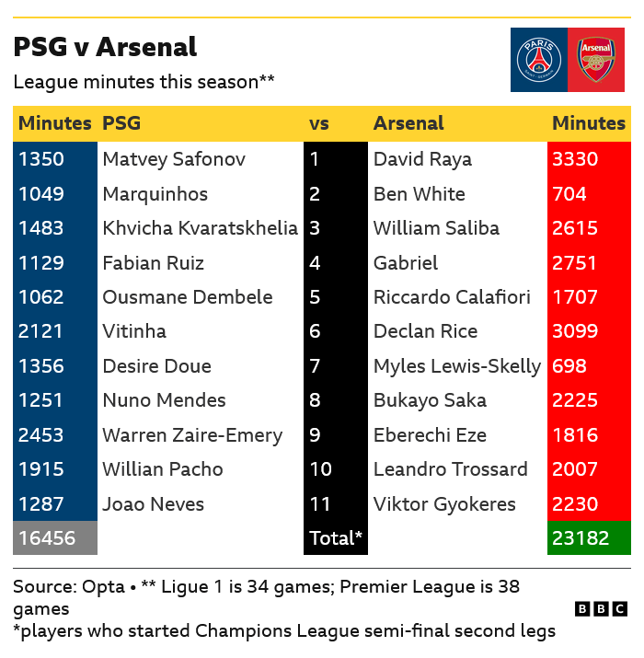Select Matvey Safonov's name
The width and height of the screenshot is (644, 658).
coord(174,159)
